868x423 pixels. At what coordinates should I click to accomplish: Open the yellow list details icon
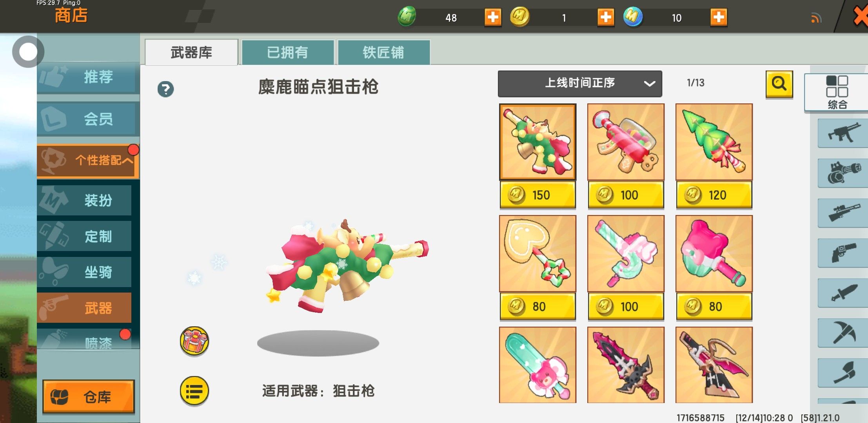tap(194, 390)
